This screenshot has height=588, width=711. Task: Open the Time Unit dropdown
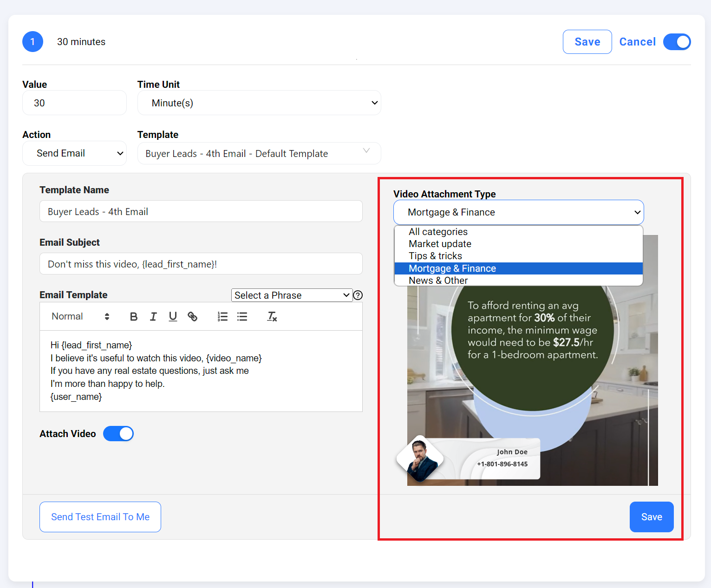point(259,103)
